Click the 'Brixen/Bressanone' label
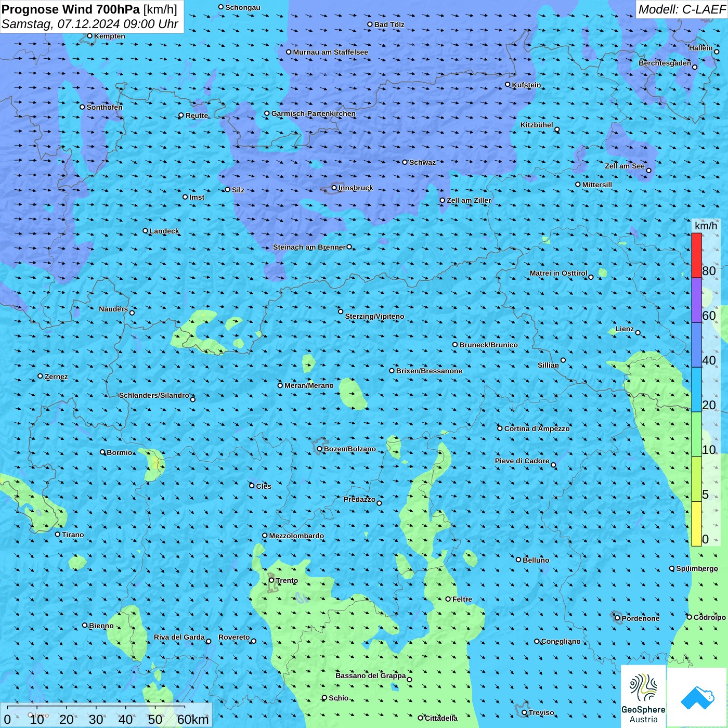Screen dimensions: 728x728 [429, 371]
